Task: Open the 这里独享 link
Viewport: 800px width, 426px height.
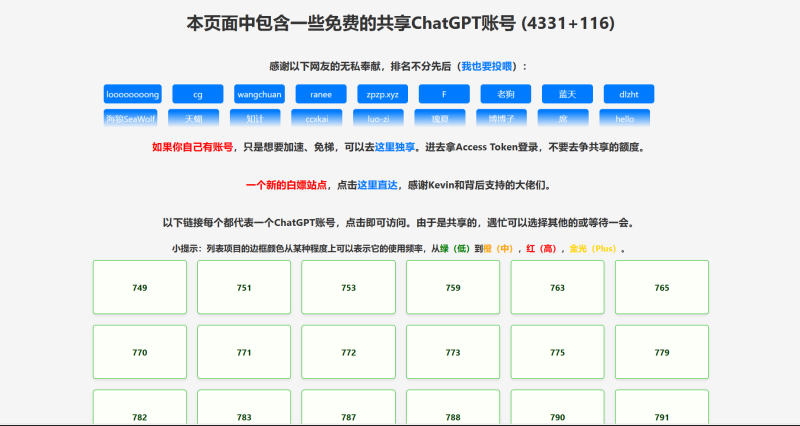Action: pos(395,147)
